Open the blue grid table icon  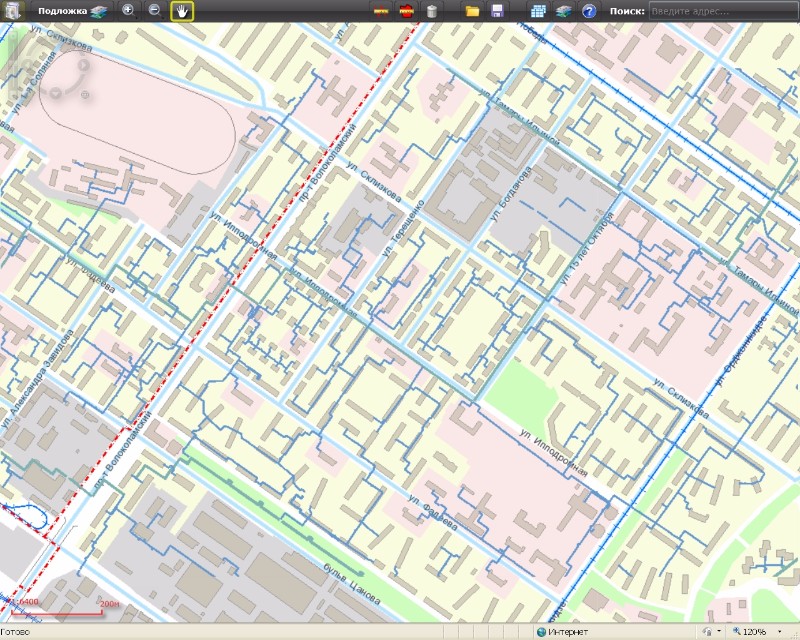pyautogui.click(x=539, y=12)
